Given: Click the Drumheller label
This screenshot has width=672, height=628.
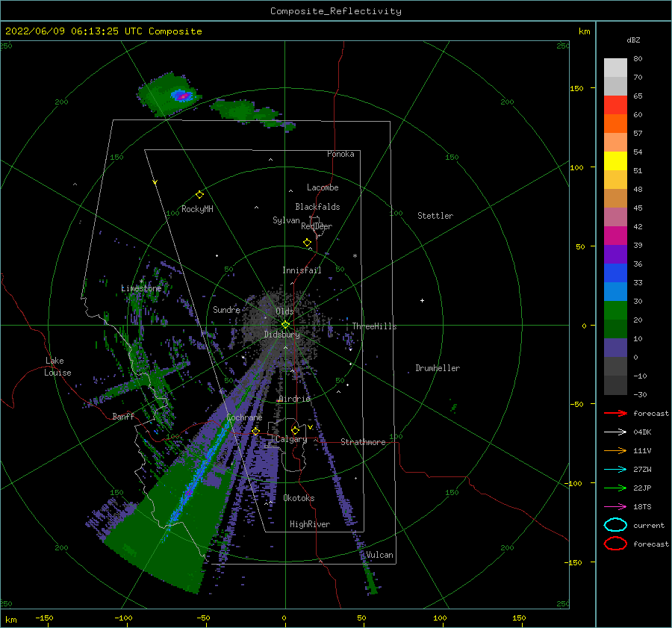Looking at the screenshot, I should [438, 368].
